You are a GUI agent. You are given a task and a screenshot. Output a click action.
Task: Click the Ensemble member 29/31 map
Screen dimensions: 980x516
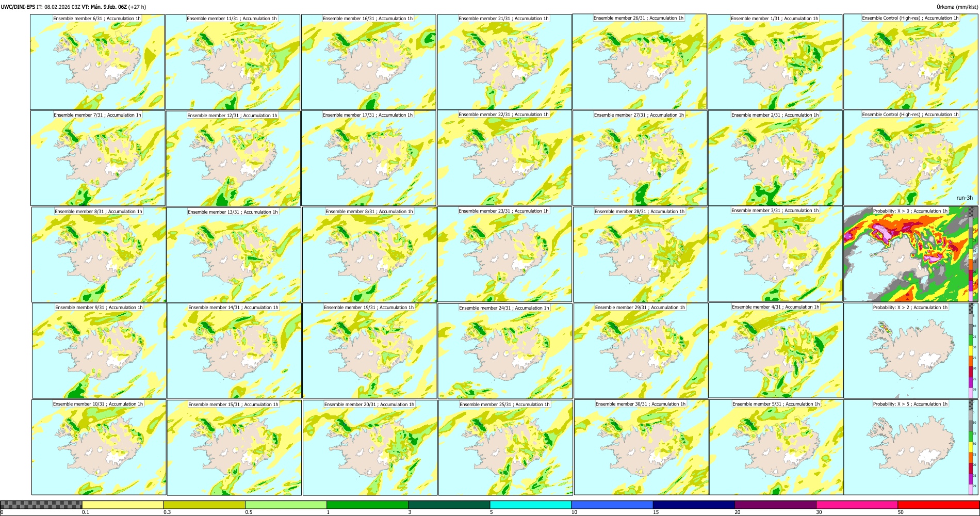pyautogui.click(x=641, y=351)
